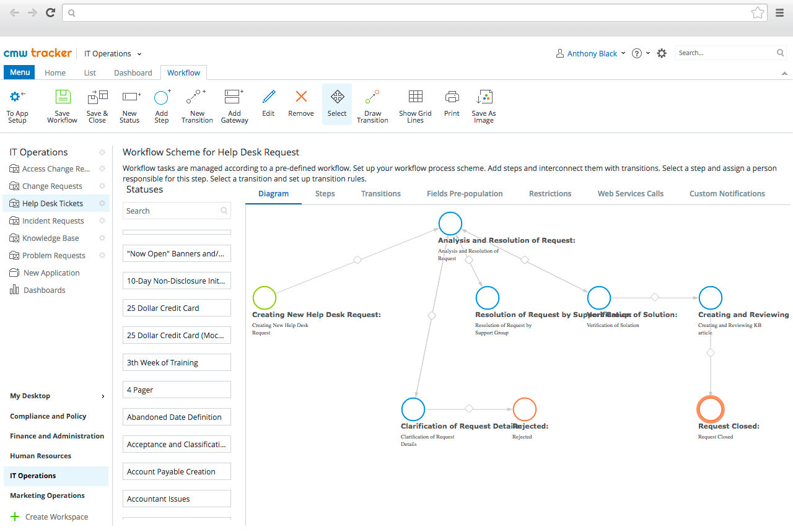Screen dimensions: 793x532
Task: Open the Menu tab
Action: click(20, 72)
